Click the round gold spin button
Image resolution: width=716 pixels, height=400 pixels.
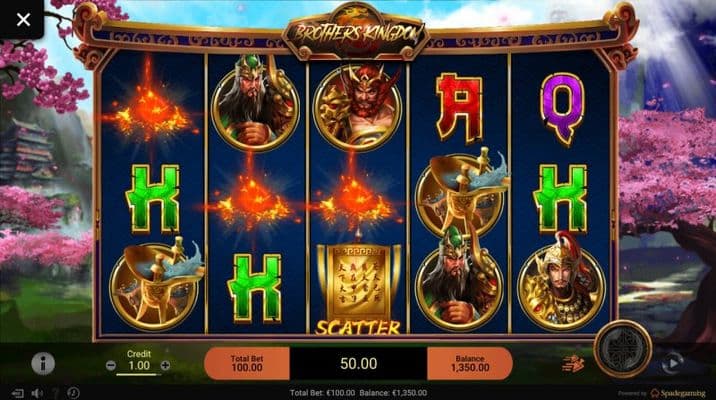click(x=622, y=349)
